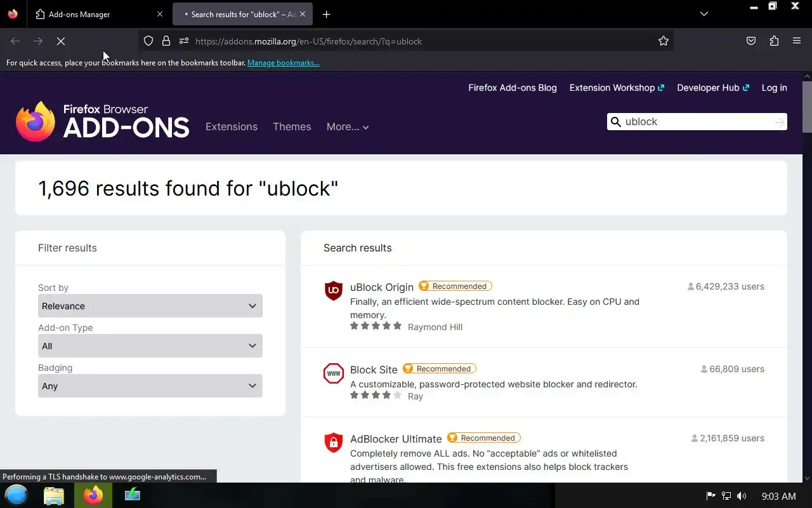
Task: Click the search submit arrow button
Action: pyautogui.click(x=780, y=122)
